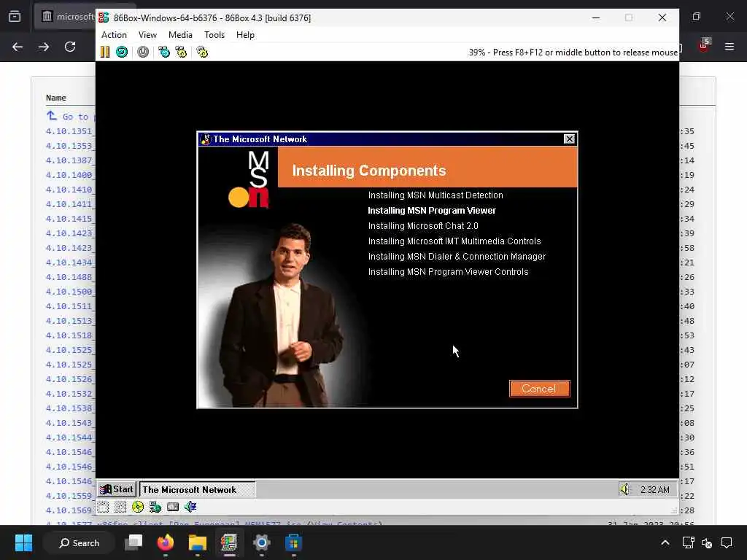The height and width of the screenshot is (560, 747).
Task: Click Search on host taskbar
Action: [x=79, y=542]
